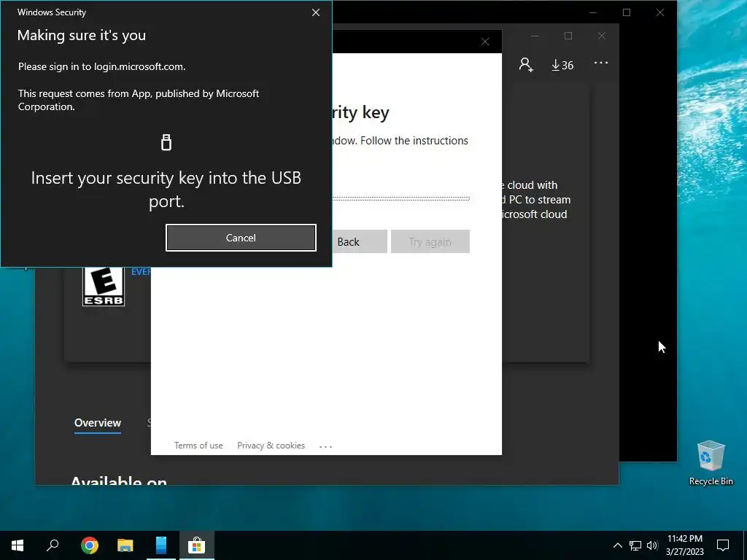This screenshot has width=747, height=560.
Task: Open taskbar Search
Action: 53,545
